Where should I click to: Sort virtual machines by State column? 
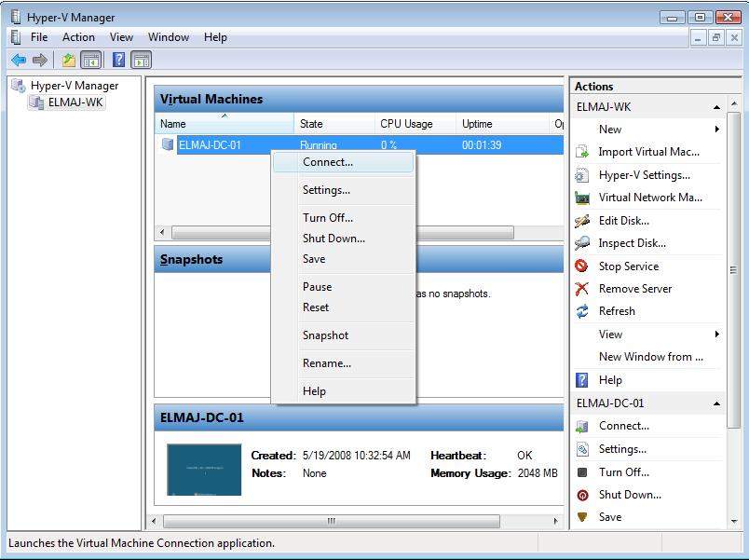[x=334, y=124]
